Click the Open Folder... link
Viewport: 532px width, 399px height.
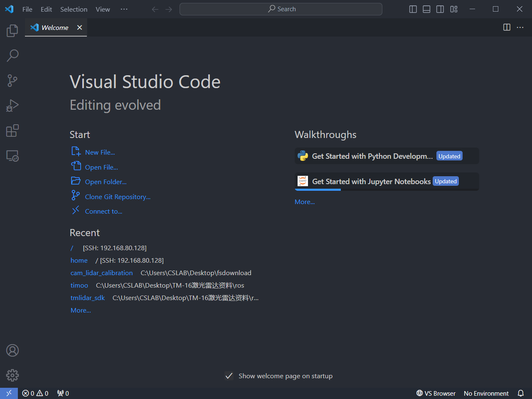[106, 182]
